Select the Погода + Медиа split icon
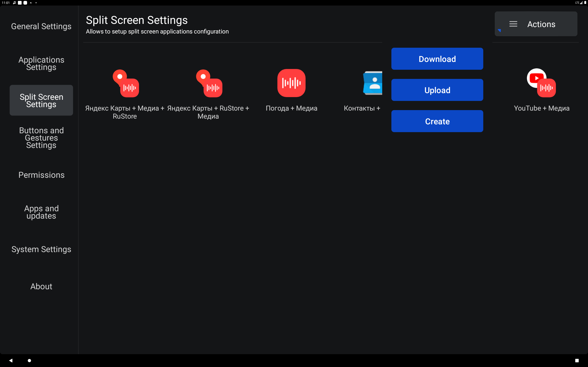This screenshot has width=588, height=367. click(x=291, y=83)
